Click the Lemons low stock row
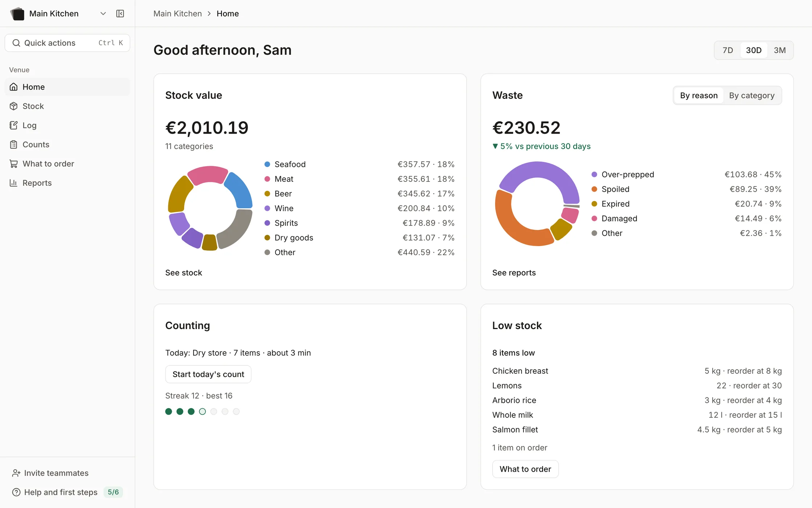812x508 pixels. [x=637, y=386]
